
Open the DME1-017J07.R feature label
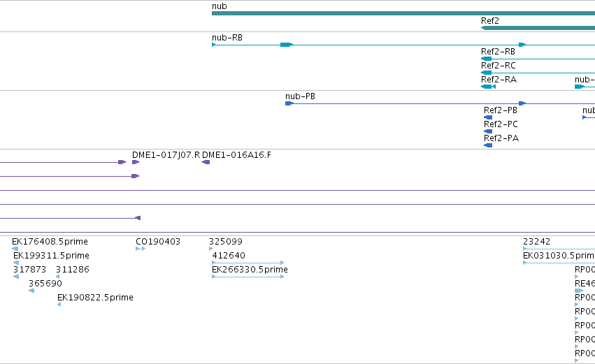pos(166,155)
